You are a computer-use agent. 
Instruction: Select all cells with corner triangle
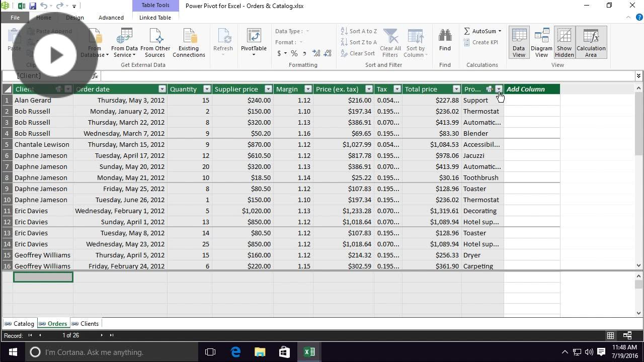pos(8,89)
